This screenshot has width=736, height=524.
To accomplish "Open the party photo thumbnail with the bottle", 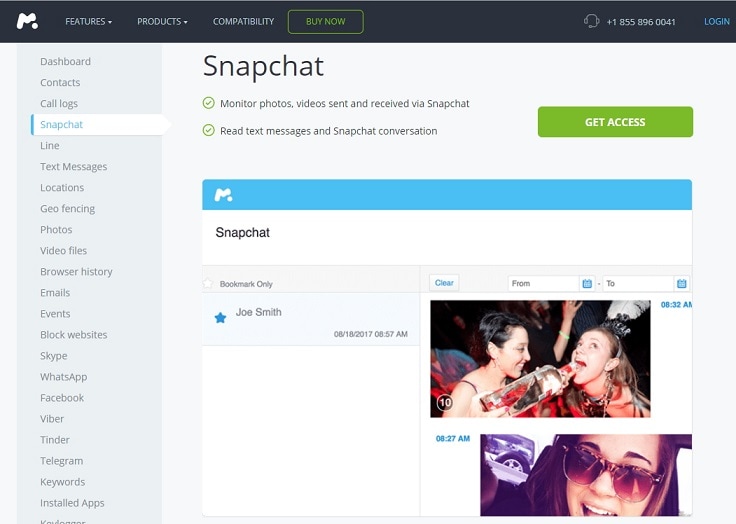I will 540,359.
